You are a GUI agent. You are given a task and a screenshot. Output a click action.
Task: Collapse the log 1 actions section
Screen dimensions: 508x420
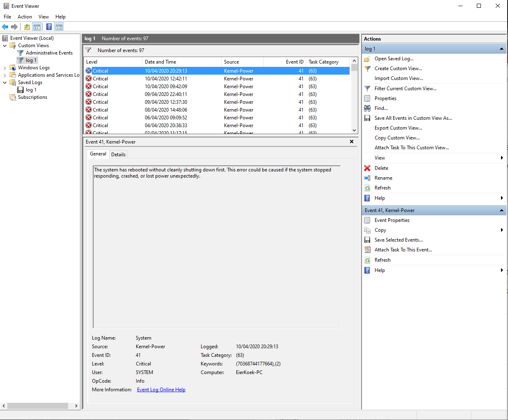coord(501,49)
